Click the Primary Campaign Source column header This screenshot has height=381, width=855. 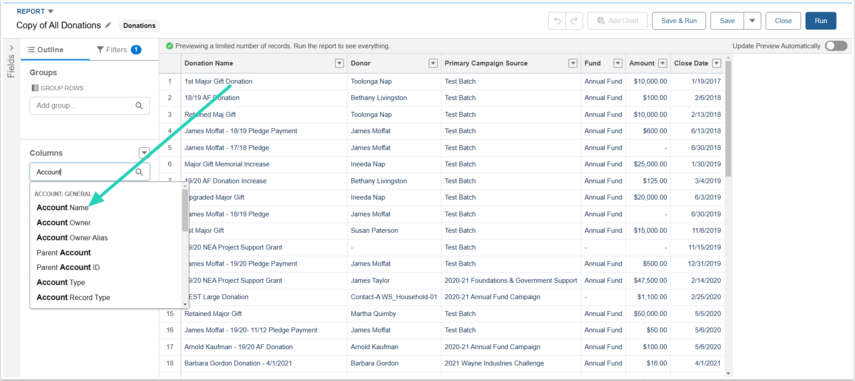pos(511,63)
